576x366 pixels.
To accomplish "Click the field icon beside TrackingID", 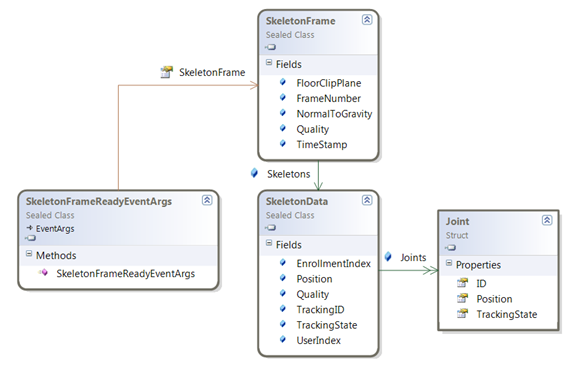I will click(282, 309).
